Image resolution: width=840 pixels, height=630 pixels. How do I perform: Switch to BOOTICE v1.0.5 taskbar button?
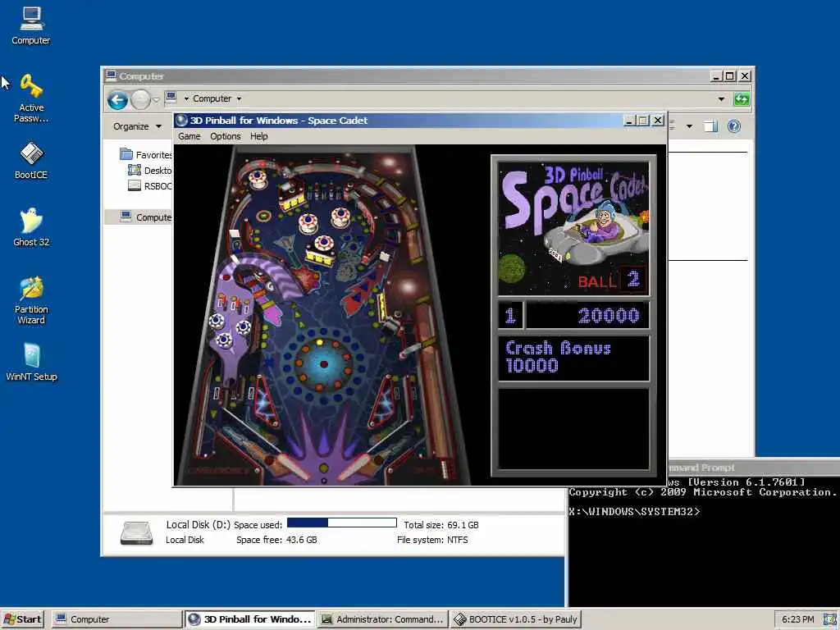pos(515,619)
